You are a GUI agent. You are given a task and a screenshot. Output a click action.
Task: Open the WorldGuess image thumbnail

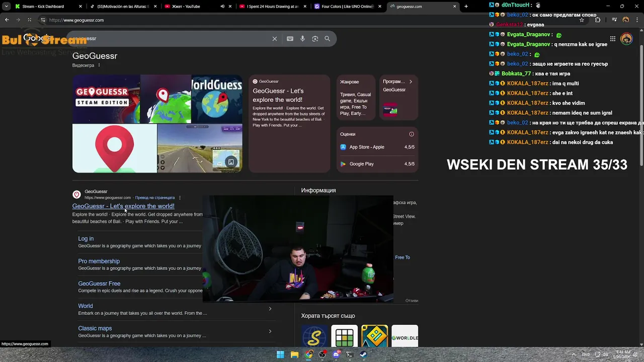(x=217, y=99)
